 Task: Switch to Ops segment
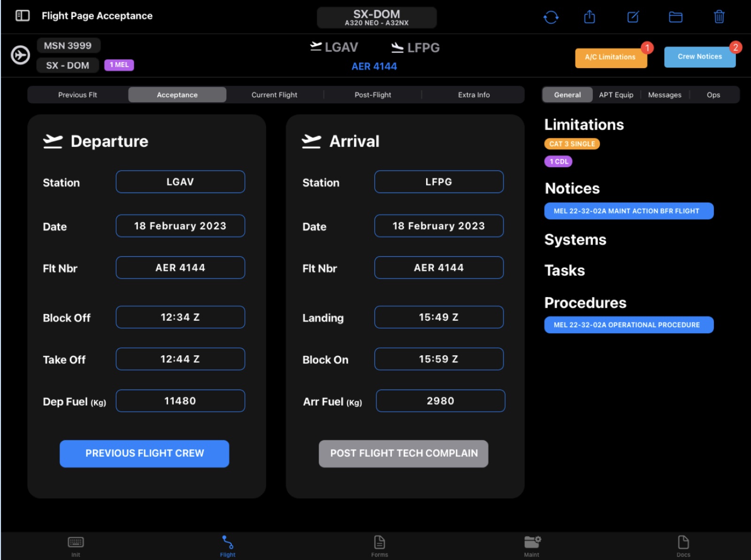(713, 95)
